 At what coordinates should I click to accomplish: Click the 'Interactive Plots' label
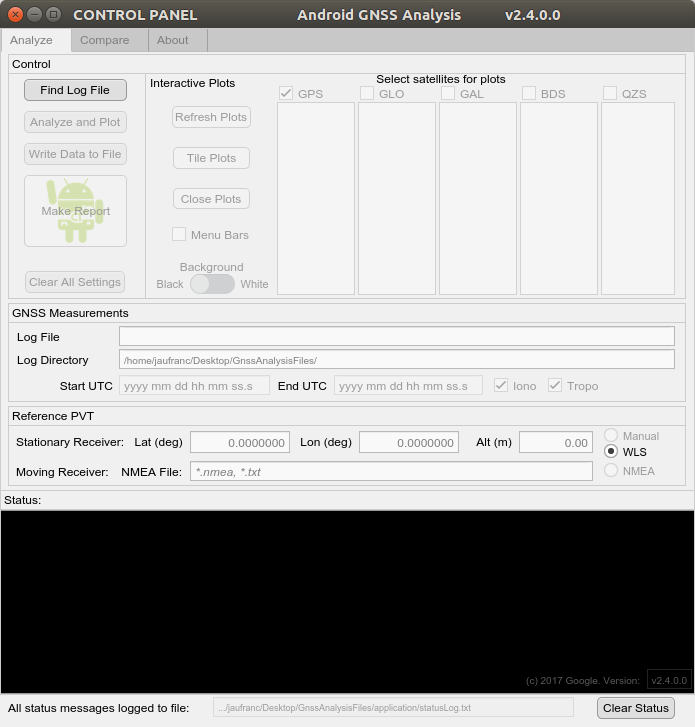click(x=192, y=83)
